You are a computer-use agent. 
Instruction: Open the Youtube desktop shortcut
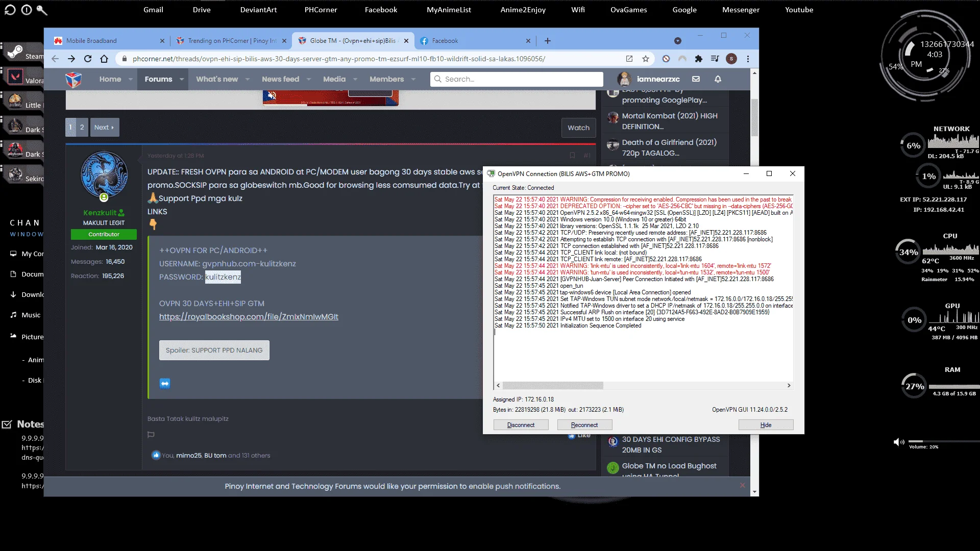(x=799, y=10)
